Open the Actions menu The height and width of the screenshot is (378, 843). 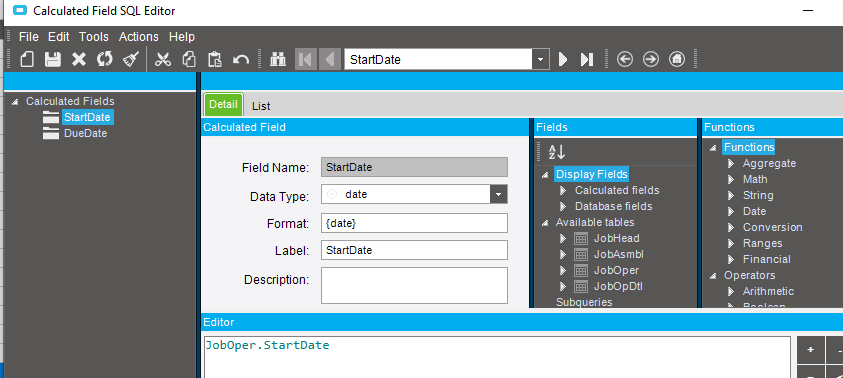[139, 37]
